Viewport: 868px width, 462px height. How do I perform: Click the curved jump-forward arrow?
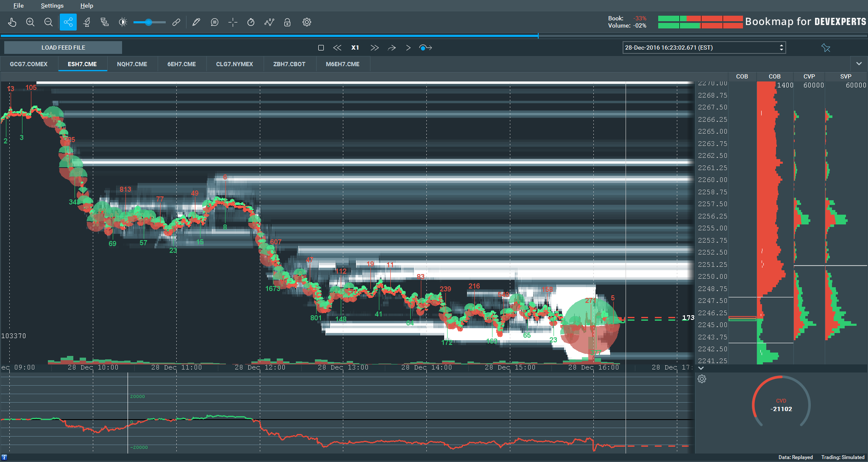click(392, 48)
